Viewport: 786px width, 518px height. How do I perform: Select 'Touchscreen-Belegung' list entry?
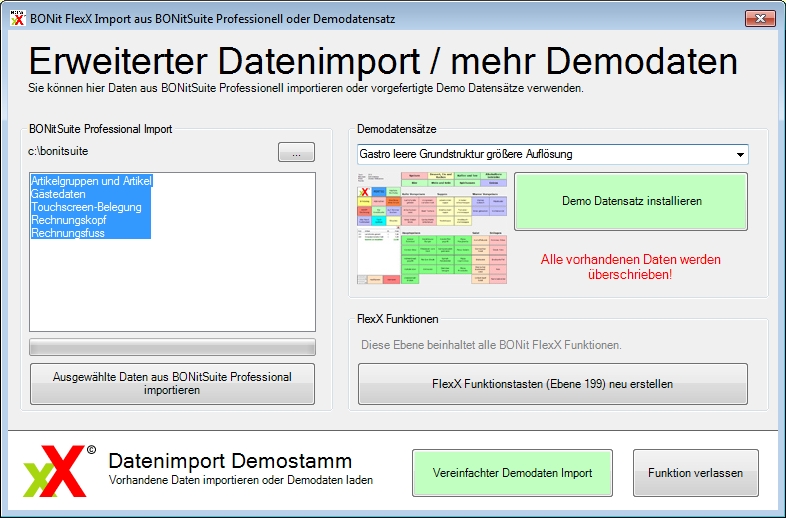point(86,207)
